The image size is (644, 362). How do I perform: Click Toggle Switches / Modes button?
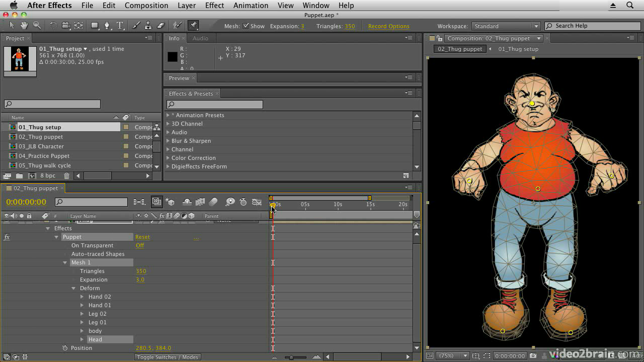[x=167, y=357]
